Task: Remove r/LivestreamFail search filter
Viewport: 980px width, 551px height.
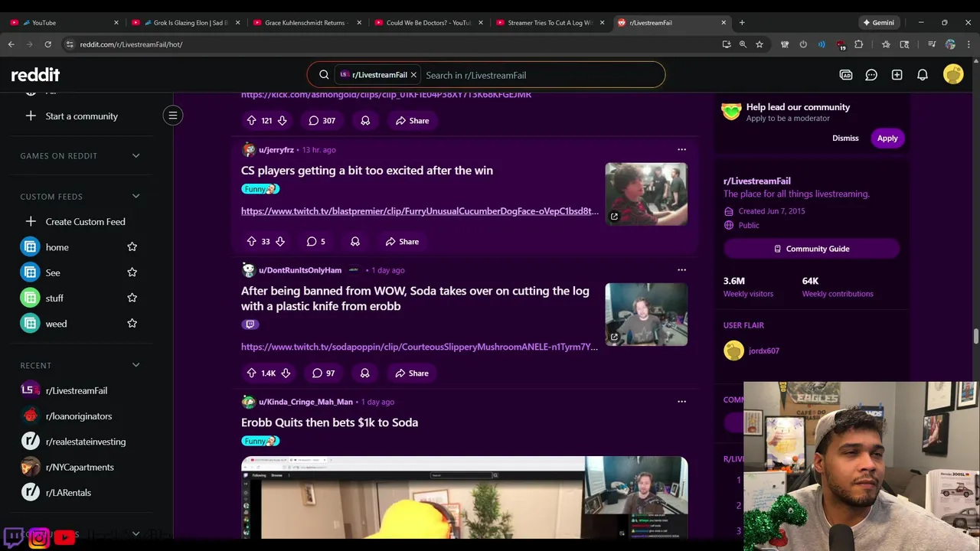Action: pyautogui.click(x=413, y=75)
